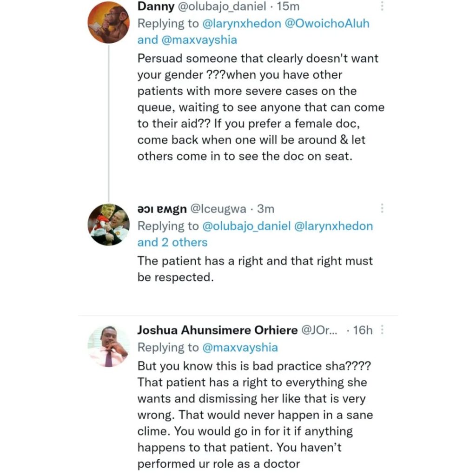Click Joshua Ahunsimere Orhiere's profile avatar

pyautogui.click(x=109, y=346)
